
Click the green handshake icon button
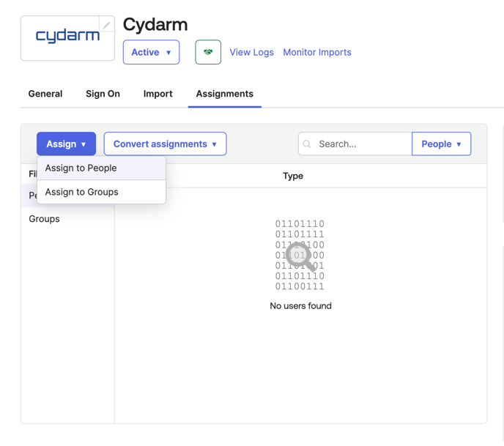(208, 52)
